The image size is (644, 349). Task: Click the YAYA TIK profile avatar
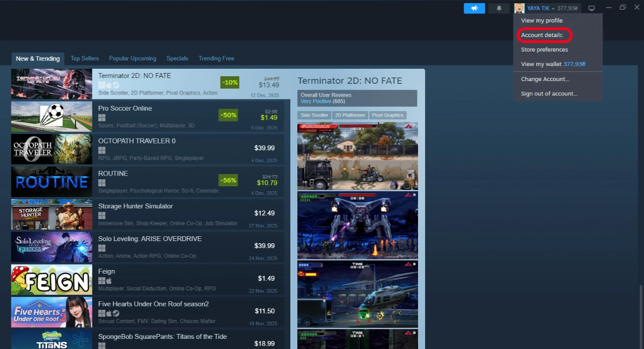tap(519, 8)
